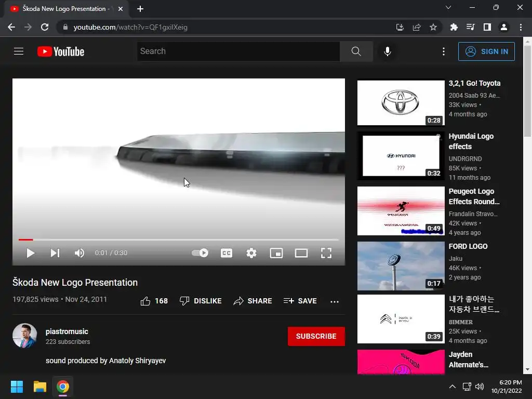
Task: Open the tab search dropdown arrow
Action: point(448,7)
